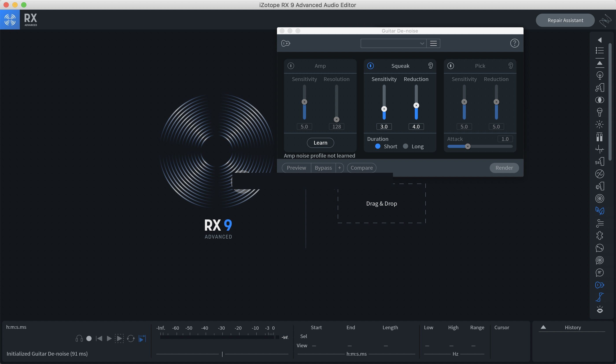Toggle the Squeak module enable icon
Image resolution: width=616 pixels, height=364 pixels.
click(370, 66)
